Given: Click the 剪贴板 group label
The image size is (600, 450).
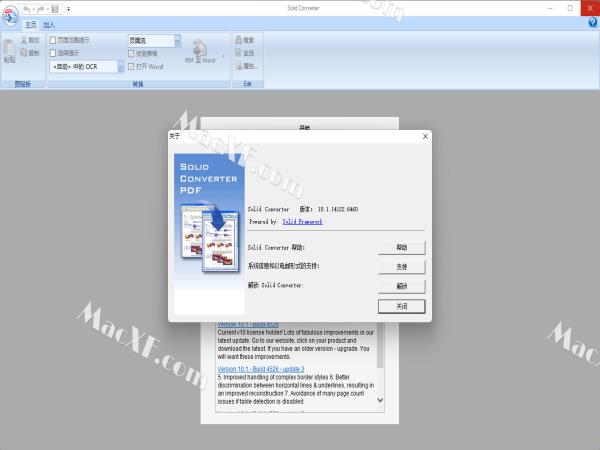Looking at the screenshot, I should coord(23,84).
